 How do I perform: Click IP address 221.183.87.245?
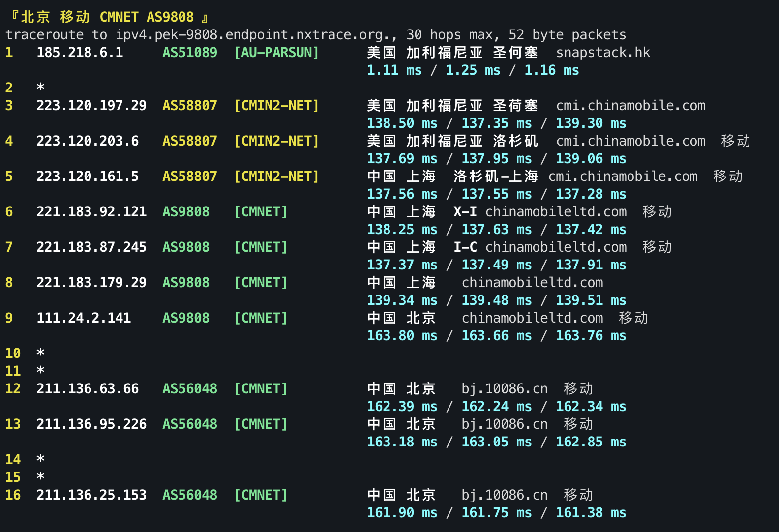91,247
